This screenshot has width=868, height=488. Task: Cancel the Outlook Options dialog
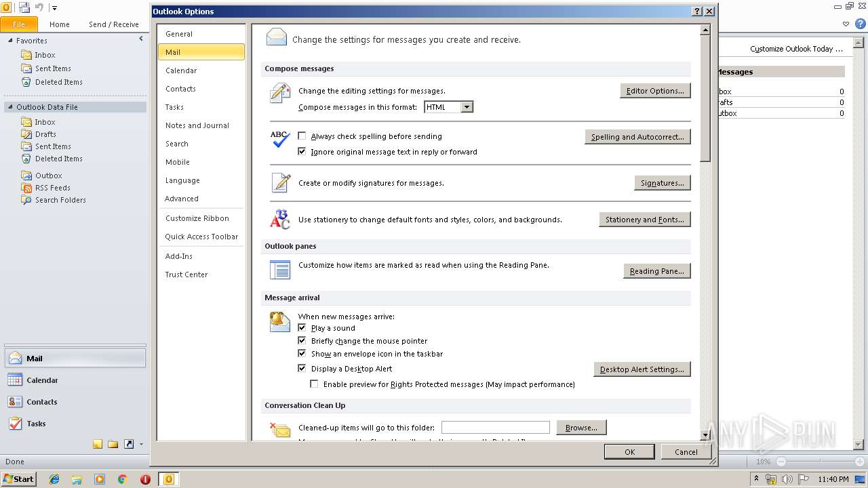point(686,452)
